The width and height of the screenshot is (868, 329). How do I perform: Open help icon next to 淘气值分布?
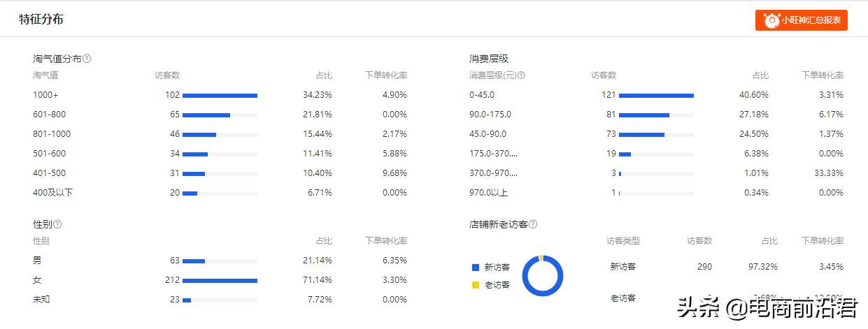[x=87, y=59]
